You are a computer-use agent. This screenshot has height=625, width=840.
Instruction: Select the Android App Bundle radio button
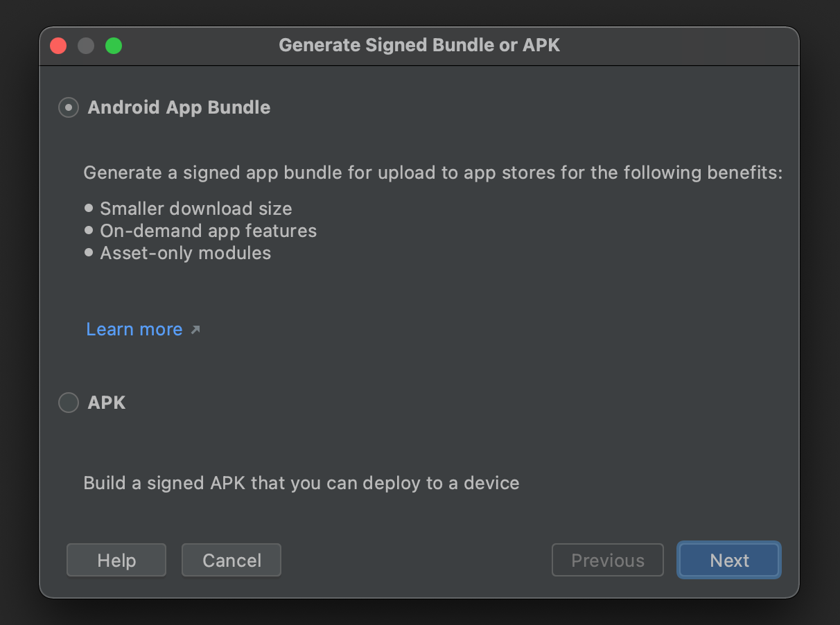pos(69,107)
